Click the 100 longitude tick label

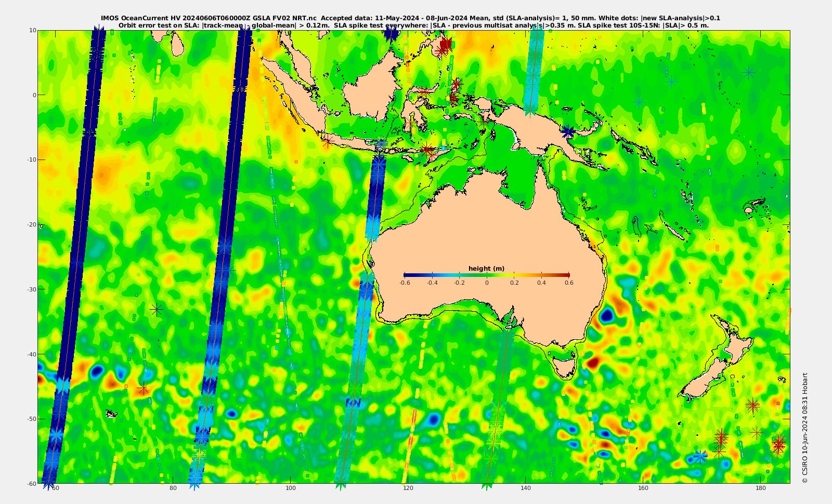tap(291, 488)
